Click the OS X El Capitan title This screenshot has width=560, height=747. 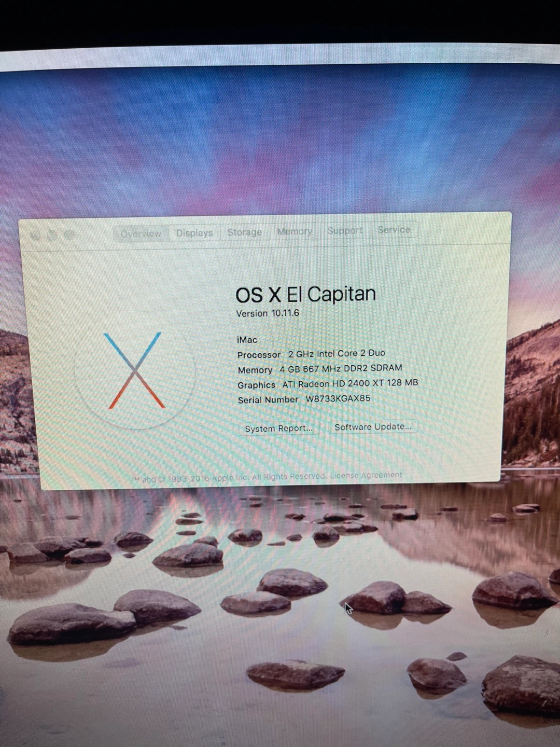tap(305, 295)
